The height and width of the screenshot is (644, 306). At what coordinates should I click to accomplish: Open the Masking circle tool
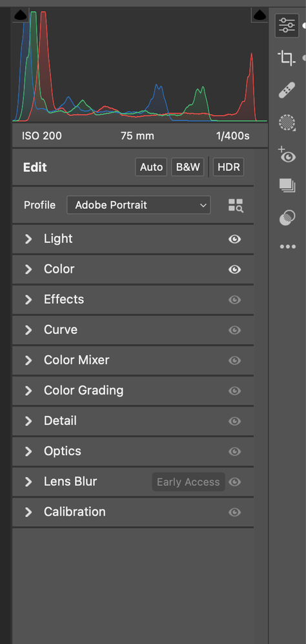[287, 122]
